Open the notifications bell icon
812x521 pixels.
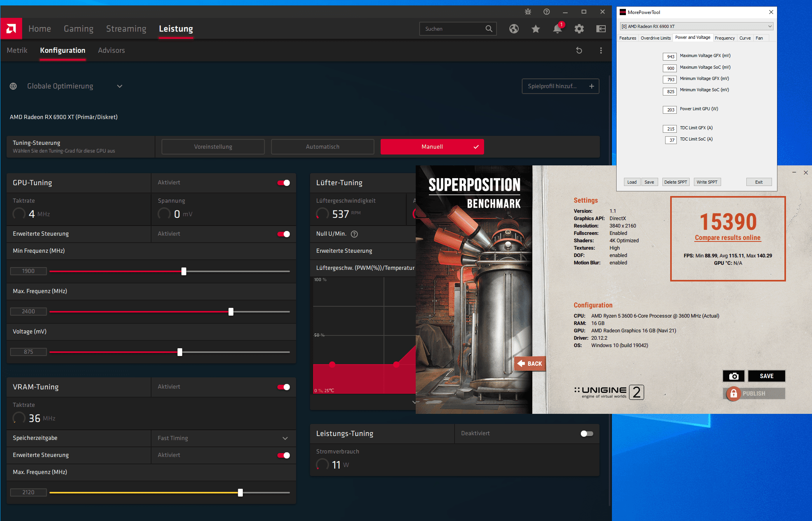pos(558,29)
